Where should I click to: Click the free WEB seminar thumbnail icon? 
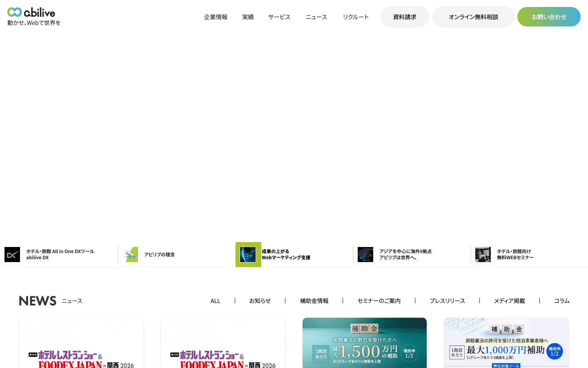click(x=483, y=254)
